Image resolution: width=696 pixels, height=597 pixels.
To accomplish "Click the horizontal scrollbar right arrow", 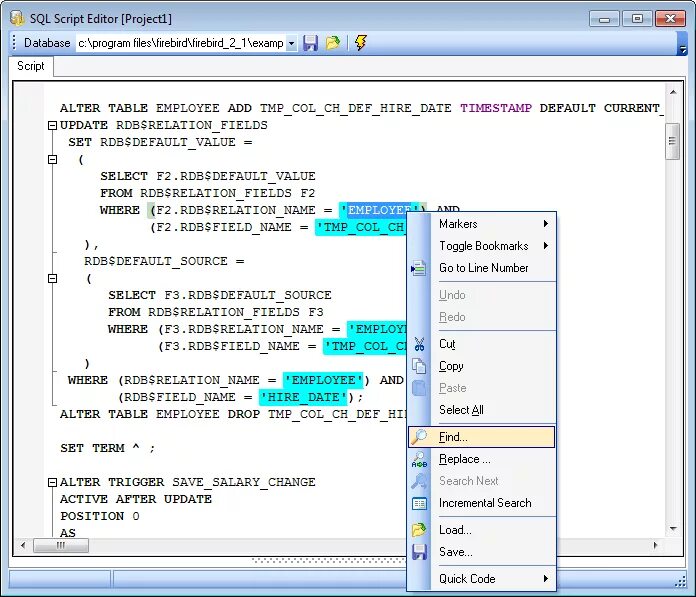I will pyautogui.click(x=656, y=545).
